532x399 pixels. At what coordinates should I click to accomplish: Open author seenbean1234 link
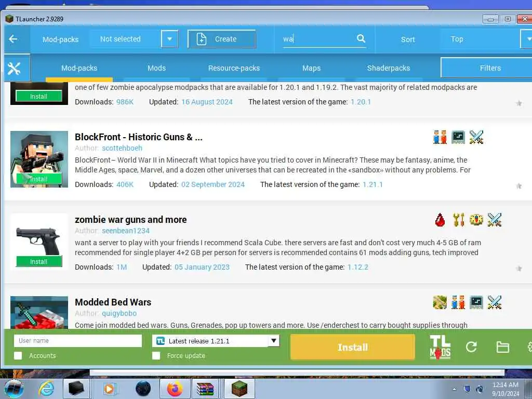tap(126, 231)
